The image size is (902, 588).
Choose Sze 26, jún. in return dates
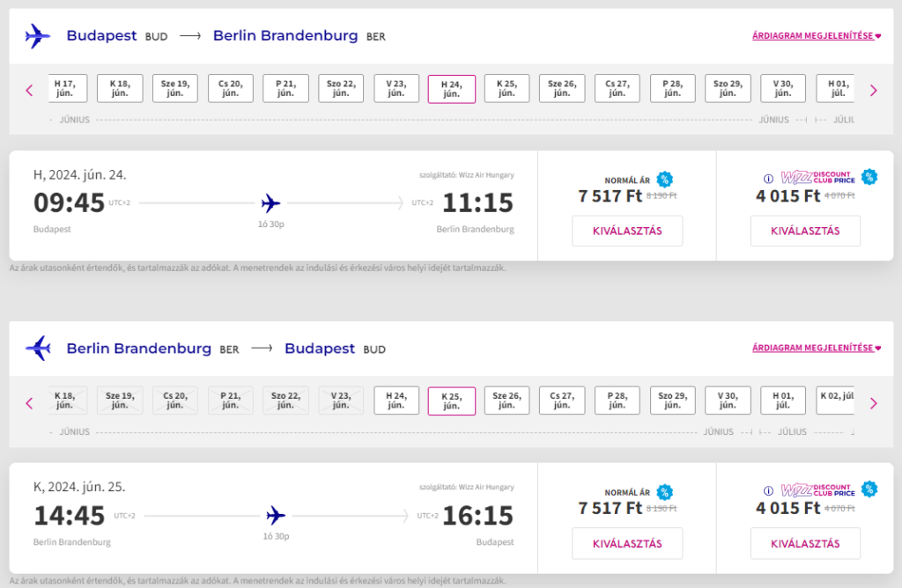click(506, 401)
